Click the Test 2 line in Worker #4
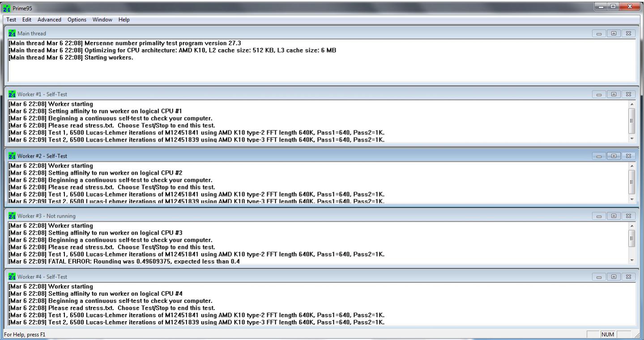The image size is (644, 340). [196, 322]
